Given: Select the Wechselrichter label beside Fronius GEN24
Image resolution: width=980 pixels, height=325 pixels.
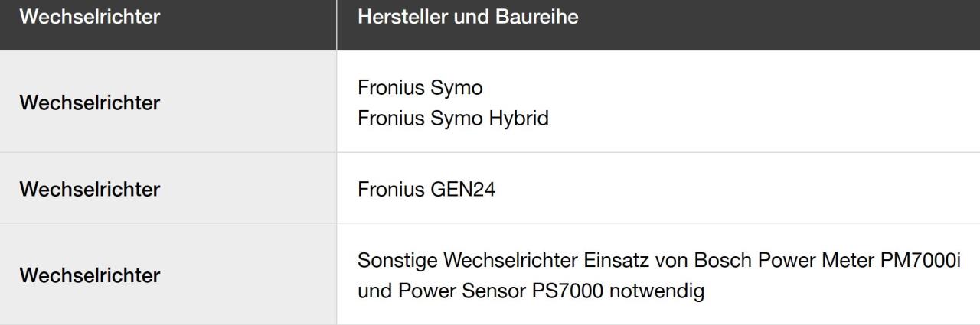Looking at the screenshot, I should pos(90,189).
